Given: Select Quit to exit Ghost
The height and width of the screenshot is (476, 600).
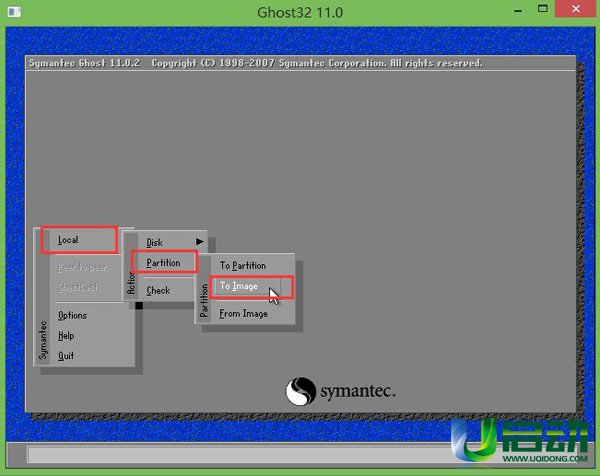Looking at the screenshot, I should [x=66, y=356].
